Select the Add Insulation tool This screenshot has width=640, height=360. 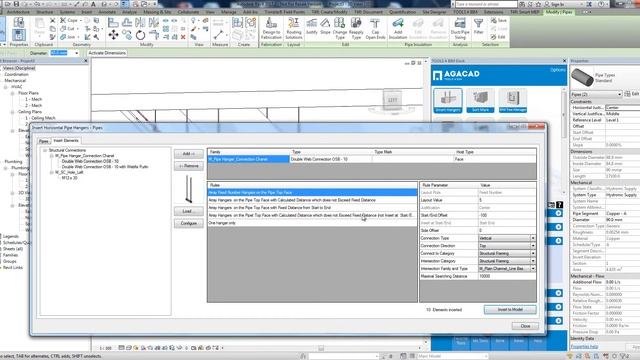pos(398,29)
